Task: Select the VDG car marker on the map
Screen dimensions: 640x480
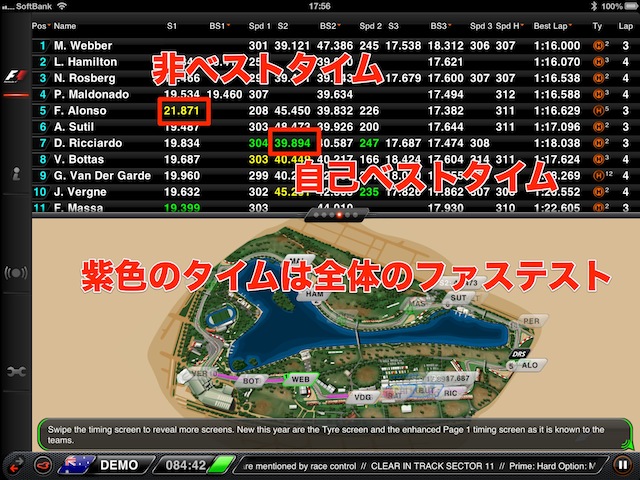Action: pyautogui.click(x=362, y=397)
